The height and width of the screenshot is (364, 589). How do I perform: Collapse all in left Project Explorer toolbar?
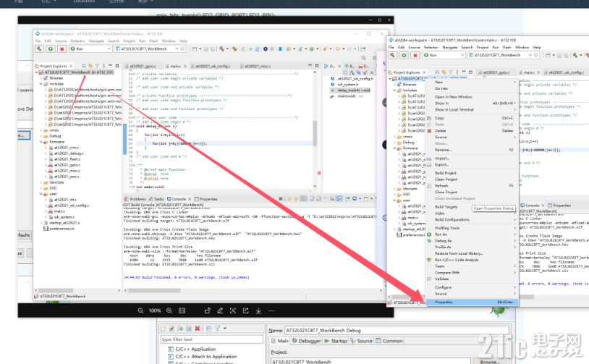coord(84,66)
